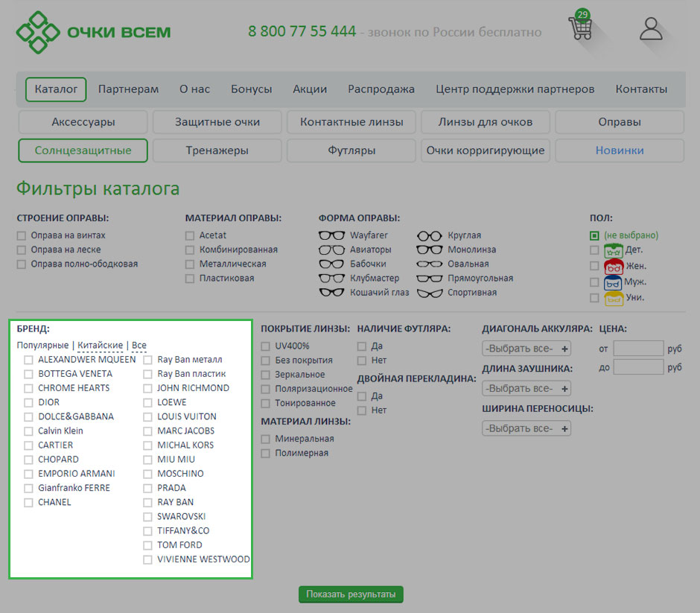The width and height of the screenshot is (700, 613).
Task: Click the user account profile icon
Action: [651, 29]
